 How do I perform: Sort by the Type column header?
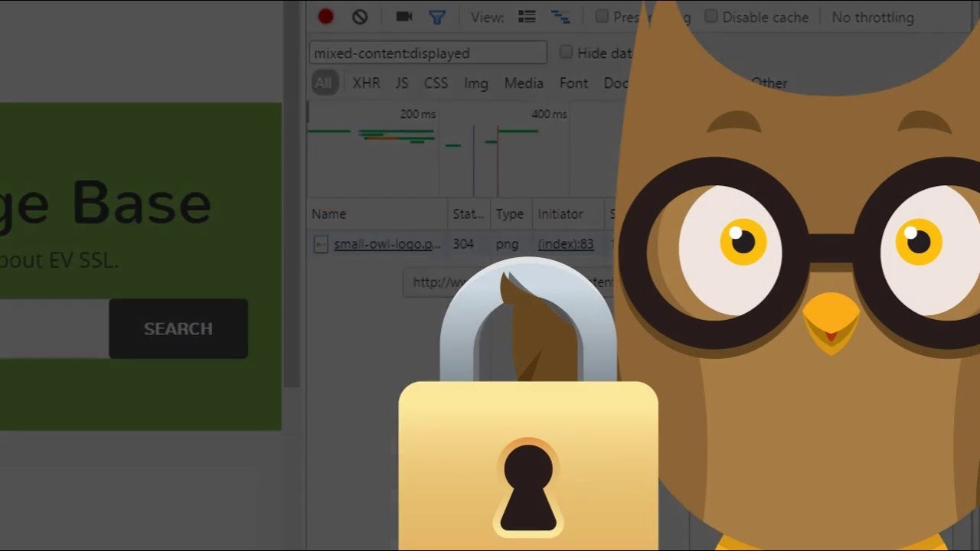tap(511, 214)
